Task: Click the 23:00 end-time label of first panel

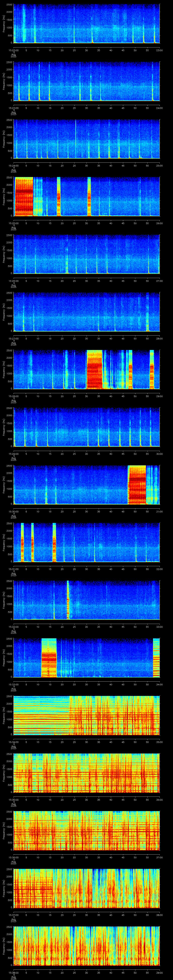Action: 159,50
